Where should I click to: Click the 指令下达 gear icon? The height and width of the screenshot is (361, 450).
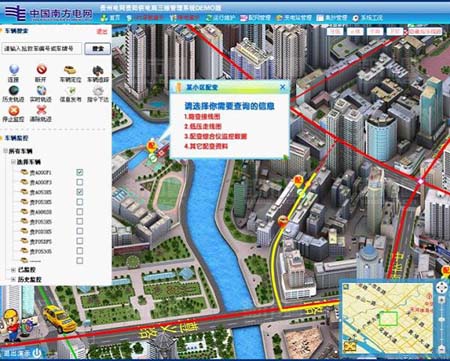98,90
